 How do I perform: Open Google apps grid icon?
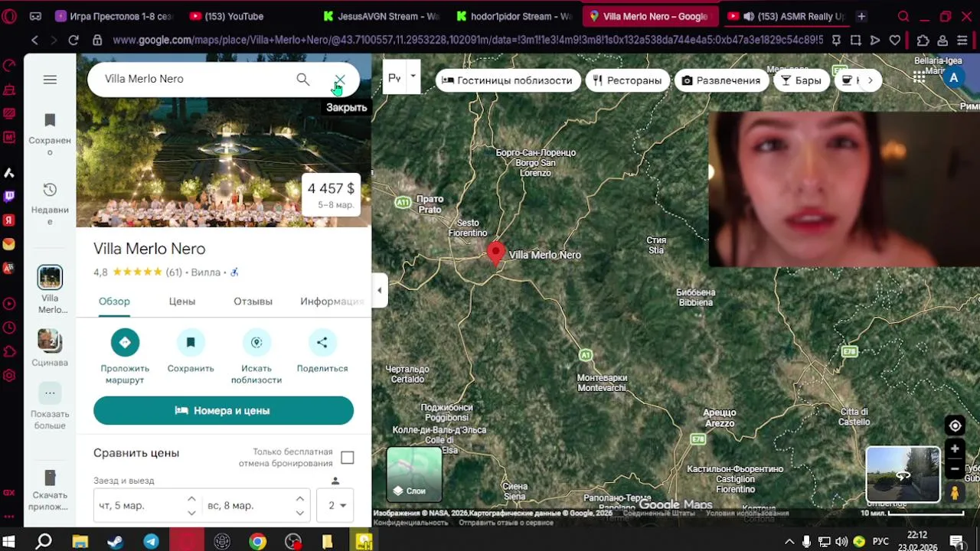click(919, 77)
